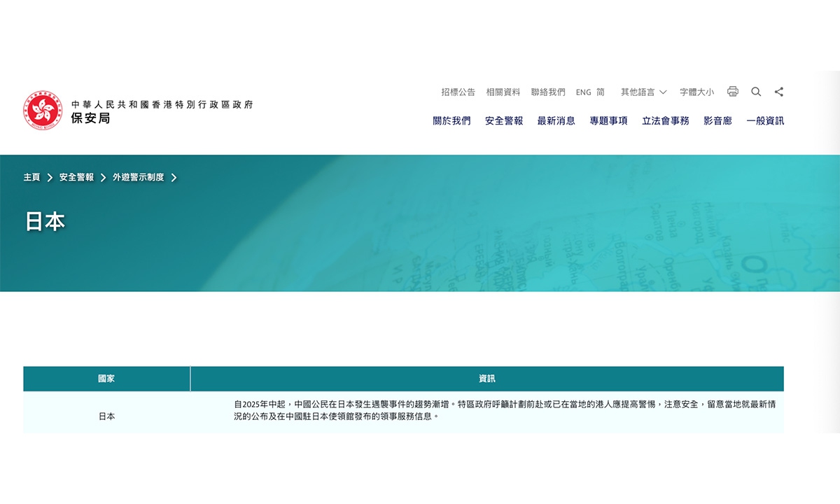Expand the 其他語言 language dropdown
Screen dimensions: 840x504
(x=643, y=92)
